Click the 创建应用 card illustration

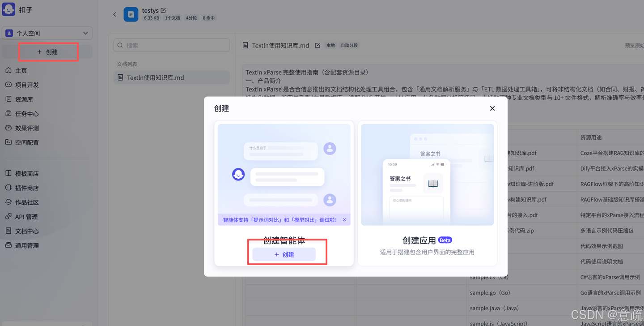[428, 175]
